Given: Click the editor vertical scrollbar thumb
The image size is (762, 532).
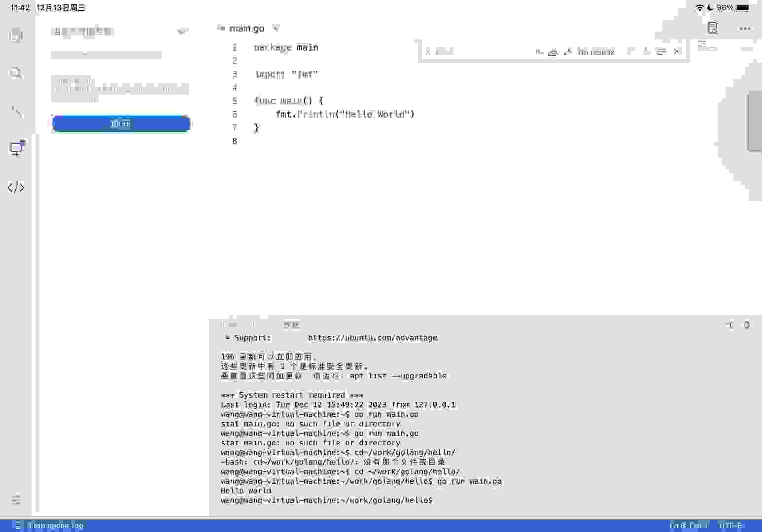Looking at the screenshot, I should 754,121.
